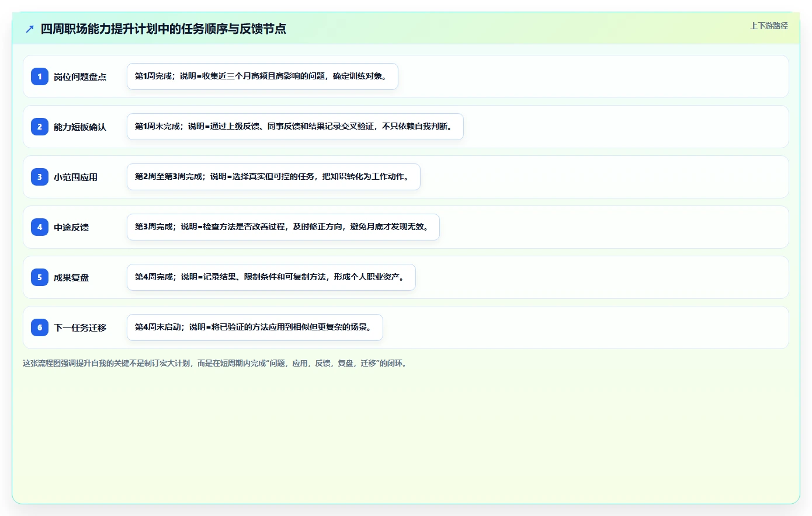Click the 下一任务迁移 step label
Screen dimensions: 812x516
80,327
